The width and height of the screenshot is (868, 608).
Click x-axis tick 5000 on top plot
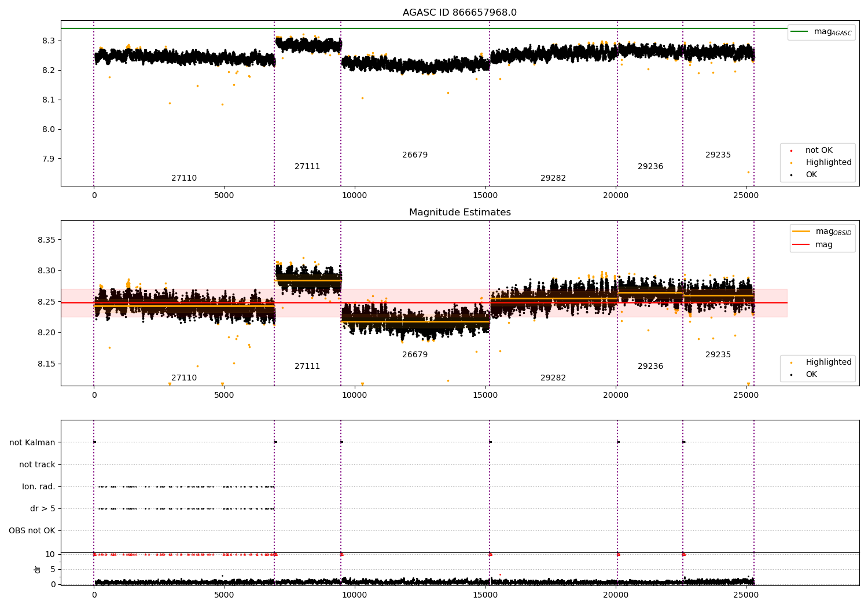coord(224,196)
